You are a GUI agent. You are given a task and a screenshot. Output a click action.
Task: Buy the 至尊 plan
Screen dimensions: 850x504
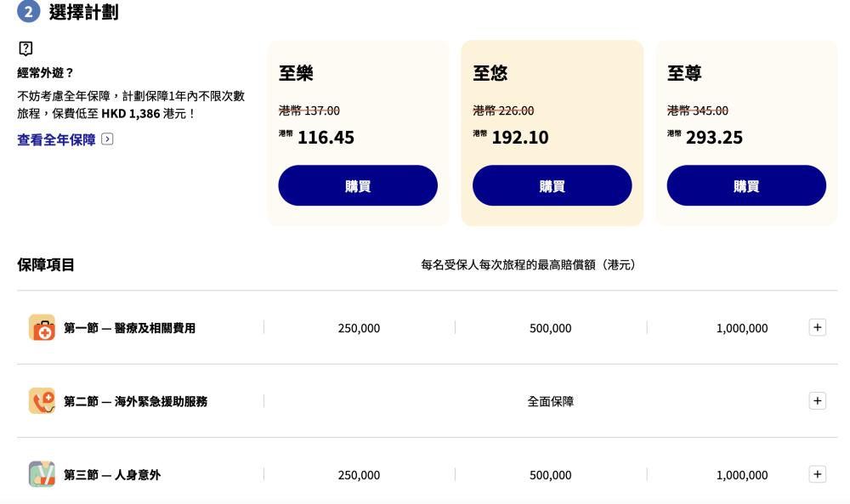pyautogui.click(x=746, y=185)
